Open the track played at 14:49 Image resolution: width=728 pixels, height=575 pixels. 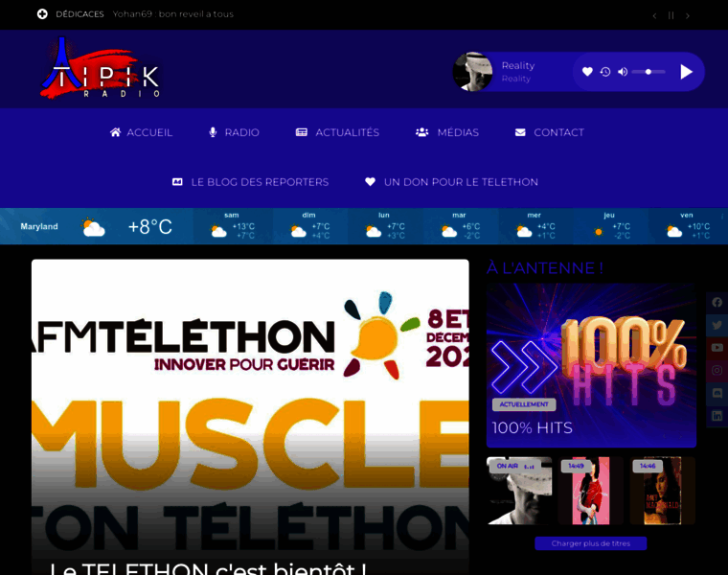[x=591, y=491]
